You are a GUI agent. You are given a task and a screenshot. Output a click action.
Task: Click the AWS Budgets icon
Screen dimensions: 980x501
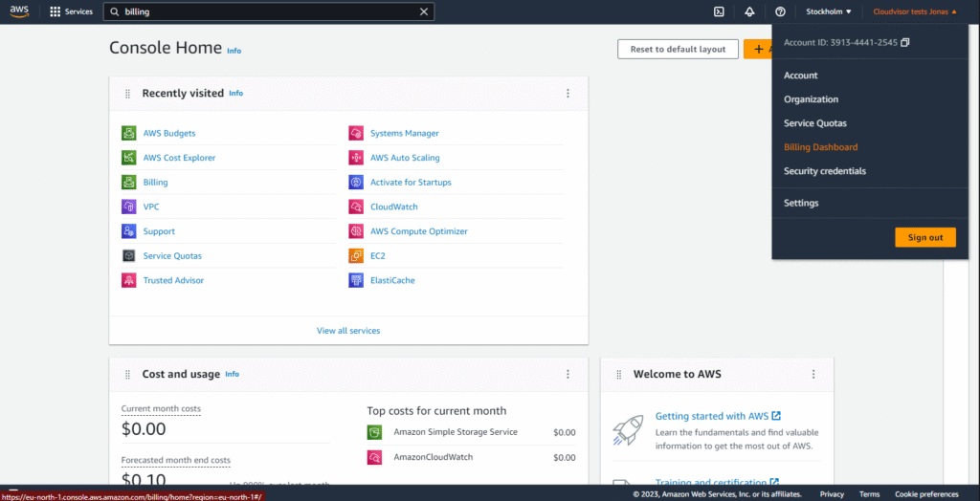(129, 133)
